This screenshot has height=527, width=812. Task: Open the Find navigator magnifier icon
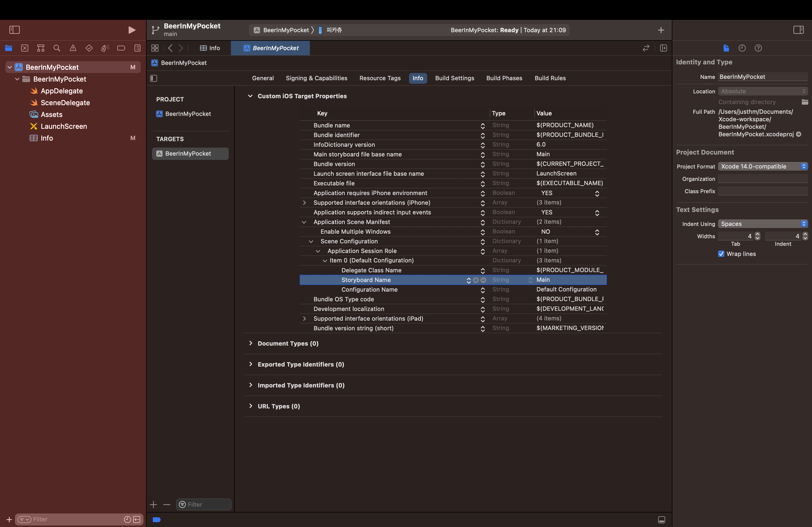pyautogui.click(x=57, y=48)
